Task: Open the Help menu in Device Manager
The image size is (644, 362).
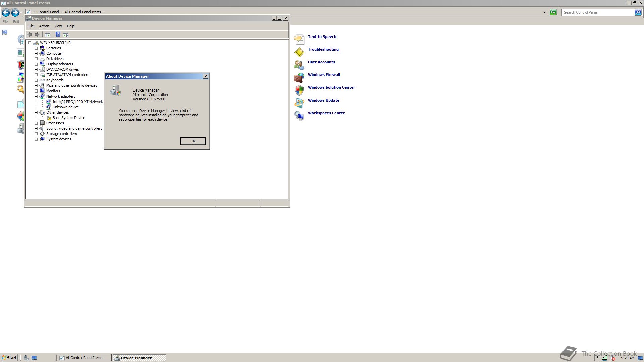Action: point(70,26)
